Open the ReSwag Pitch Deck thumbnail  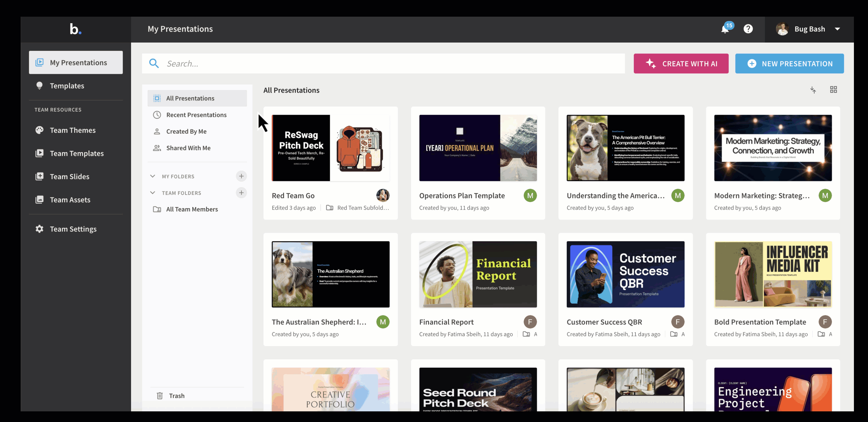331,148
